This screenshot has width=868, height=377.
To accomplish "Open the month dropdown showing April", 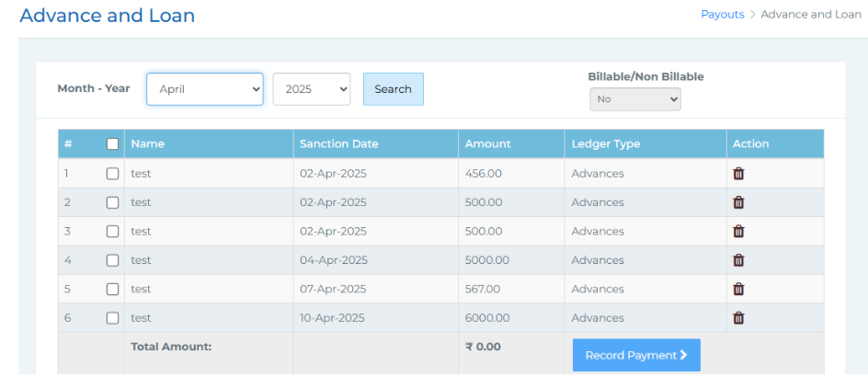I will [x=204, y=89].
